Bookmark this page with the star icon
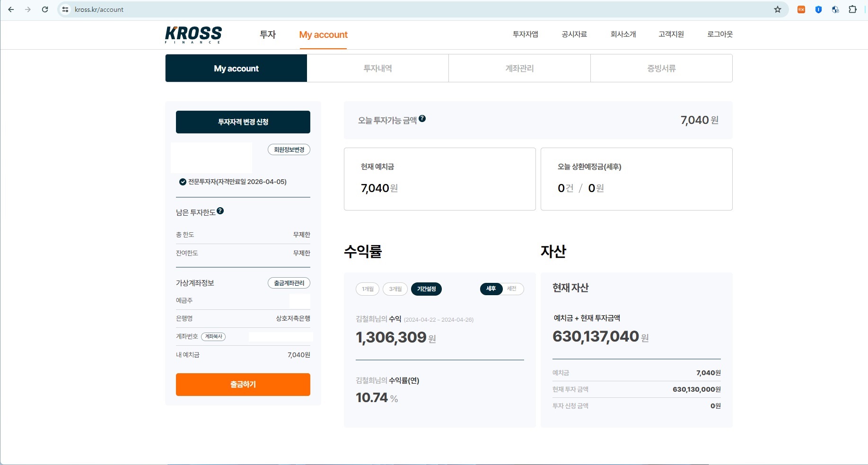Screen dimensions: 868x465 click(x=778, y=9)
